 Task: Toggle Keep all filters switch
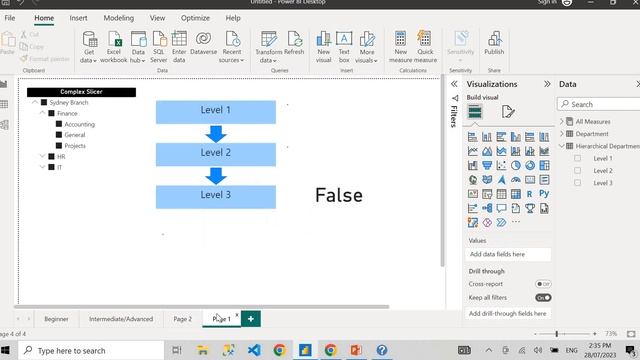pyautogui.click(x=543, y=298)
